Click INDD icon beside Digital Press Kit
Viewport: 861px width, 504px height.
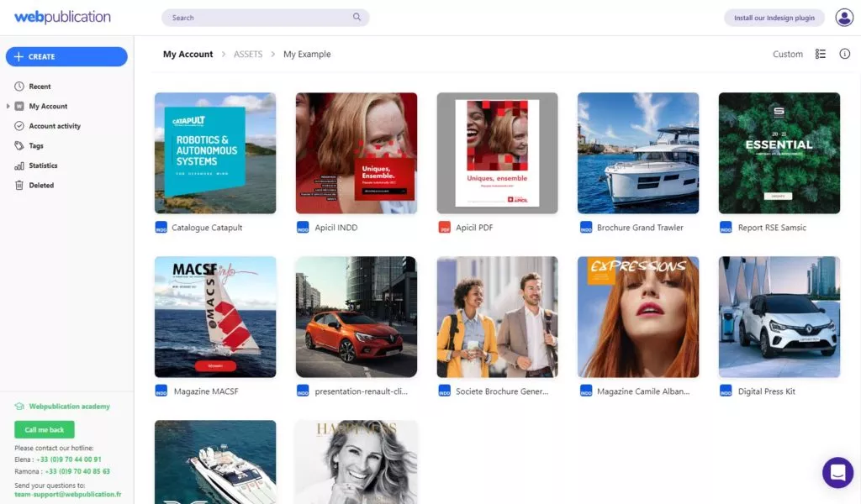coord(726,391)
